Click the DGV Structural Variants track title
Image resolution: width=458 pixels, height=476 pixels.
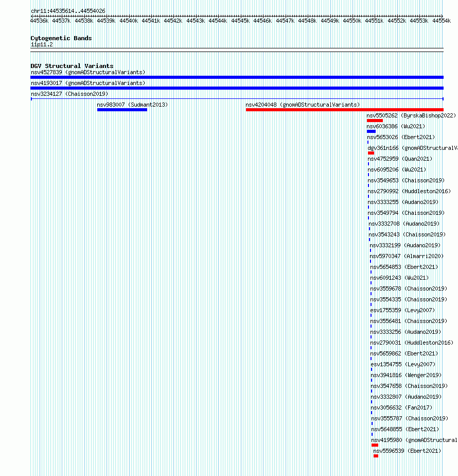[x=72, y=66]
